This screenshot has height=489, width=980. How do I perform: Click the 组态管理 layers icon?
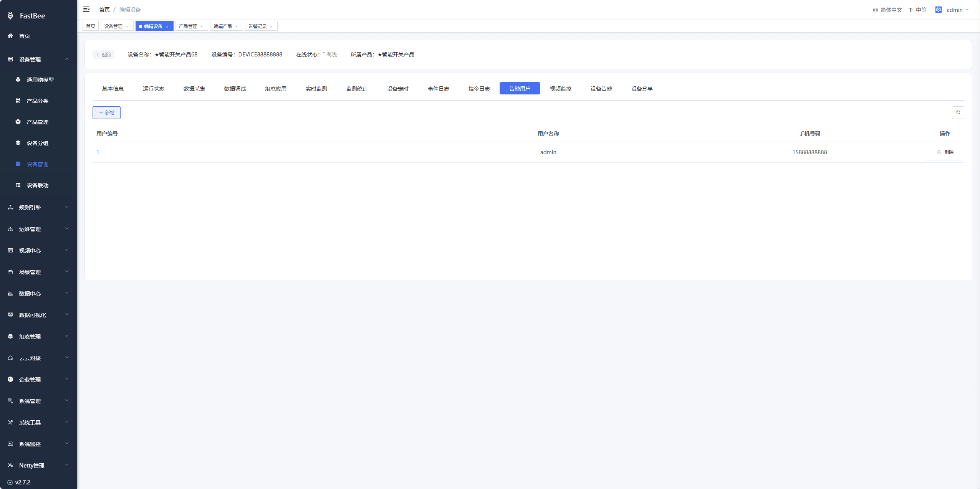[x=10, y=336]
